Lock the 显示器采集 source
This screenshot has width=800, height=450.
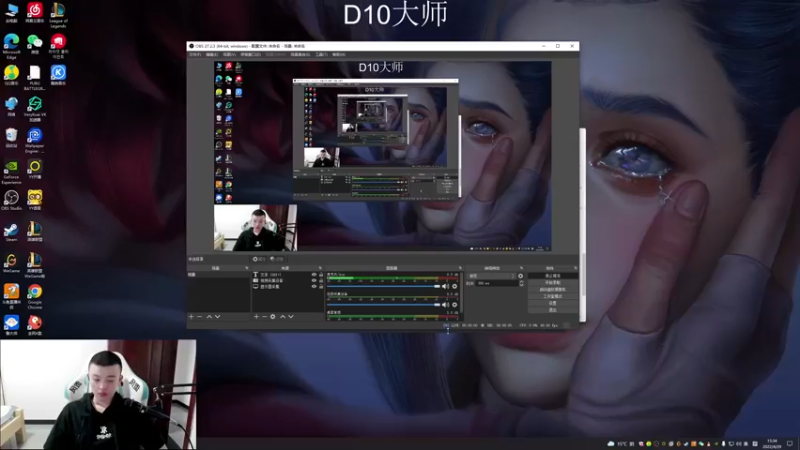click(x=321, y=287)
